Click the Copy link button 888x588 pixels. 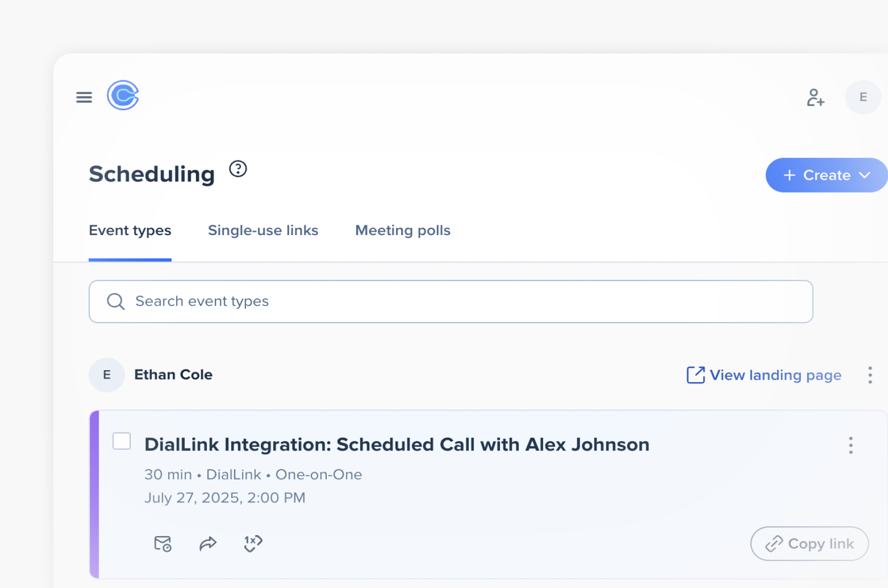[x=809, y=543]
